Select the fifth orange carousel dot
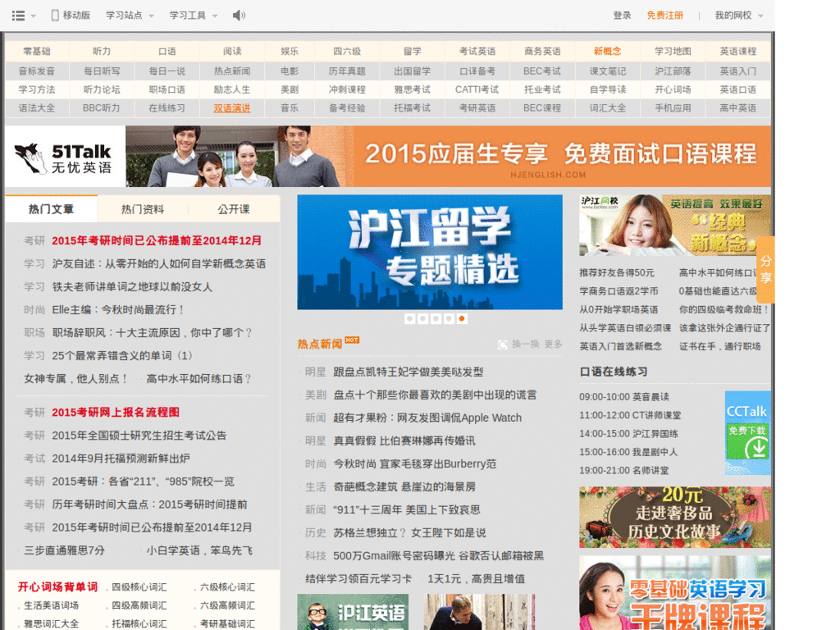The image size is (840, 630). (x=462, y=319)
